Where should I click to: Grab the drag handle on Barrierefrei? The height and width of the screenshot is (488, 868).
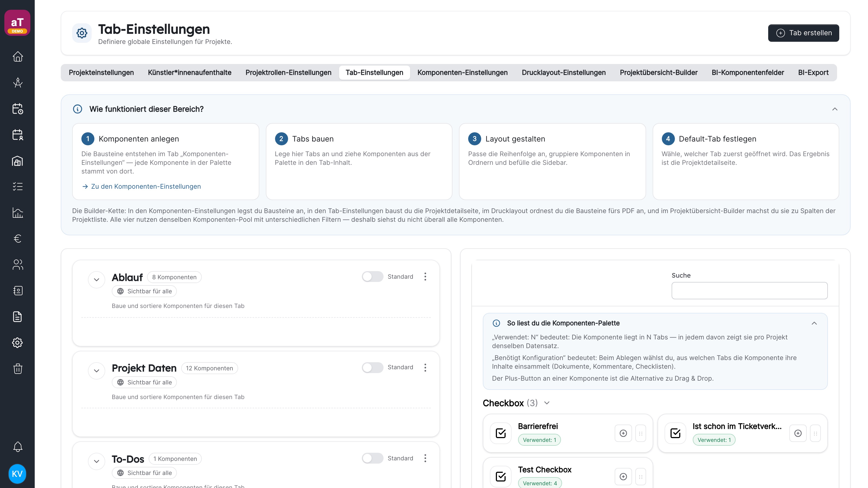coord(640,433)
